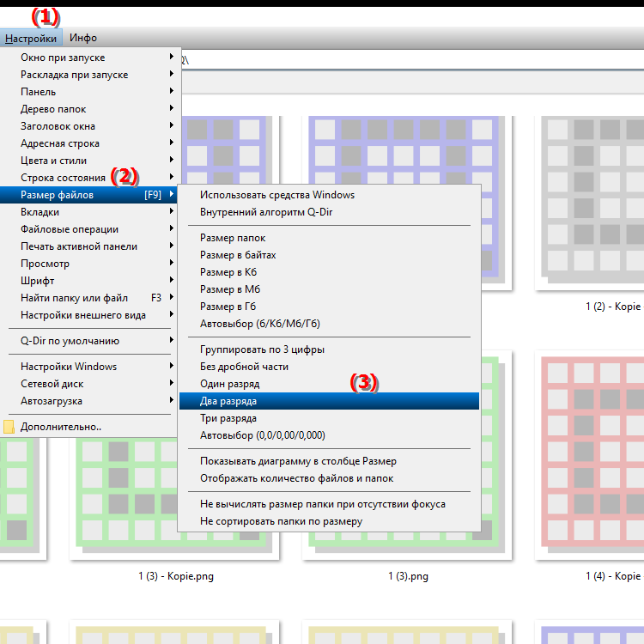
Task: Choose Найти папку или файл F3
Action: [88, 298]
